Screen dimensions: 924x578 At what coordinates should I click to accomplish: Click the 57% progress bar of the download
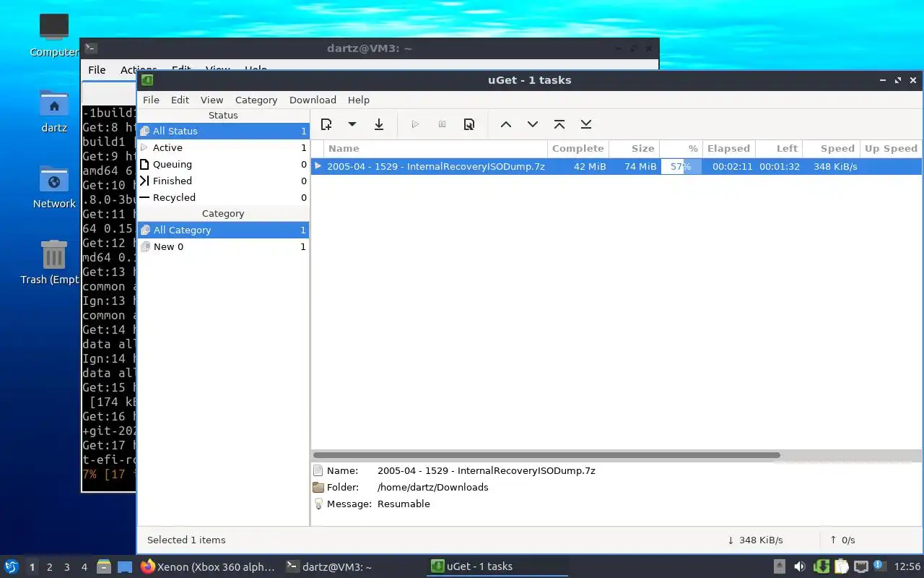pos(681,166)
